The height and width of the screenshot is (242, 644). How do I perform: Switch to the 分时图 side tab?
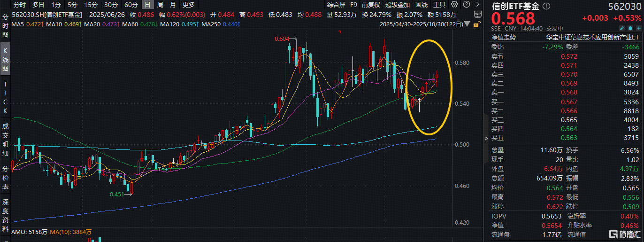pyautogui.click(x=6, y=26)
